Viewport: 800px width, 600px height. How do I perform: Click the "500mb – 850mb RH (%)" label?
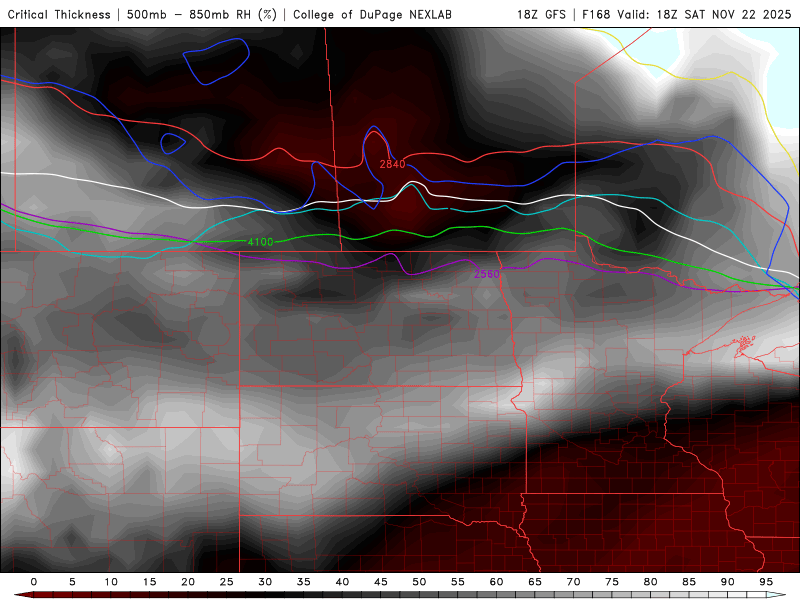point(202,15)
